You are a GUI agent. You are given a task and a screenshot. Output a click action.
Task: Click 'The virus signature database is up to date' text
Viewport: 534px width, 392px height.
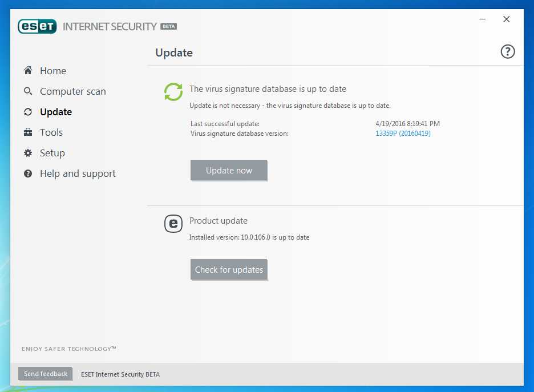click(x=268, y=89)
